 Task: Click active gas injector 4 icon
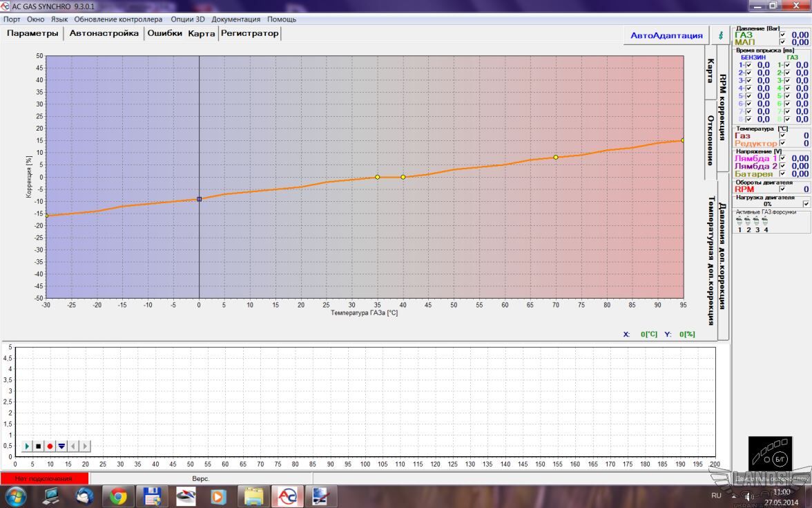coord(765,221)
